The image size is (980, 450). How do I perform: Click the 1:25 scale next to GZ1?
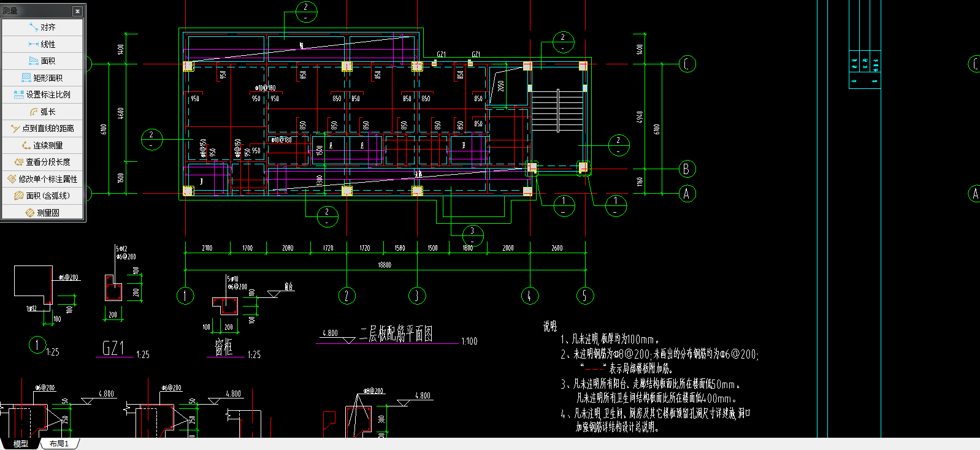coord(142,354)
